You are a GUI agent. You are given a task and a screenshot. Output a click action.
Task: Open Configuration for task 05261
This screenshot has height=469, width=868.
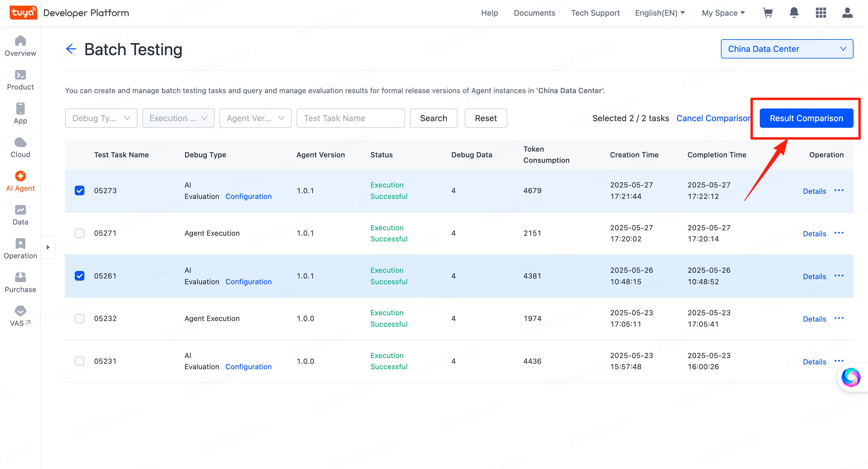tap(248, 282)
